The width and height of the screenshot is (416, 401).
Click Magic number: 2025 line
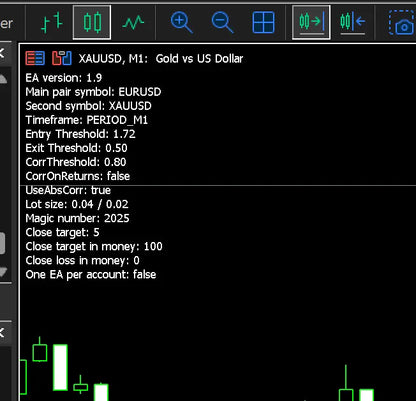pyautogui.click(x=77, y=218)
